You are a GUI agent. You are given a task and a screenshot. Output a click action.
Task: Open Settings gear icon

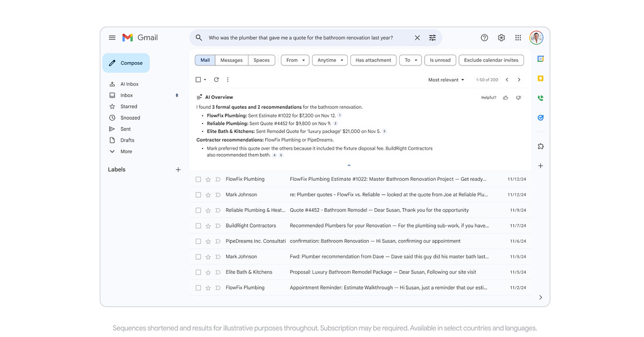click(x=502, y=38)
